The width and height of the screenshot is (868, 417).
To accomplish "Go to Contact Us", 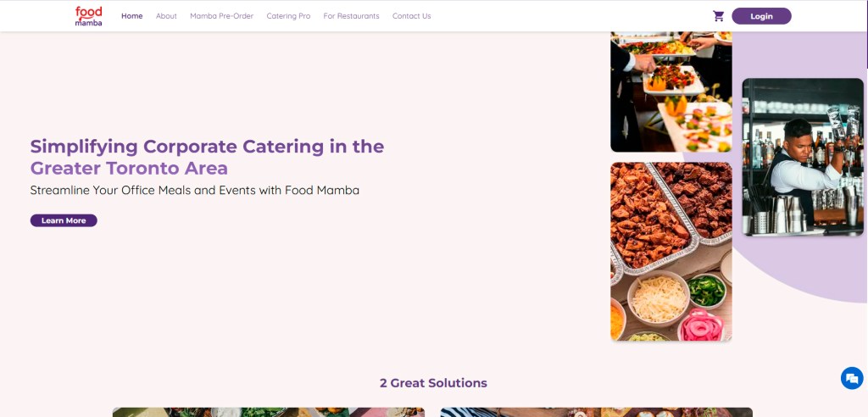I will (x=411, y=16).
